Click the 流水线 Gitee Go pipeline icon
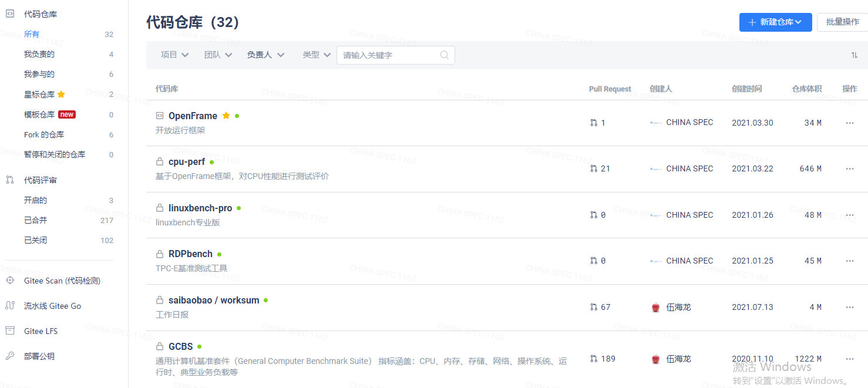Image resolution: width=868 pixels, height=388 pixels. point(10,306)
